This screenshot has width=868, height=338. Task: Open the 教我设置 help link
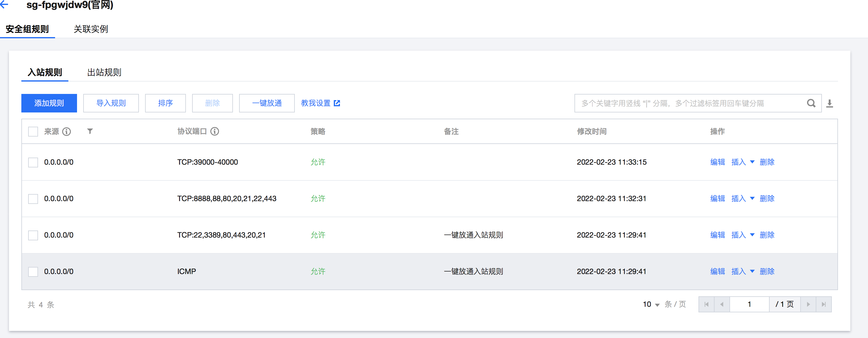pyautogui.click(x=320, y=103)
